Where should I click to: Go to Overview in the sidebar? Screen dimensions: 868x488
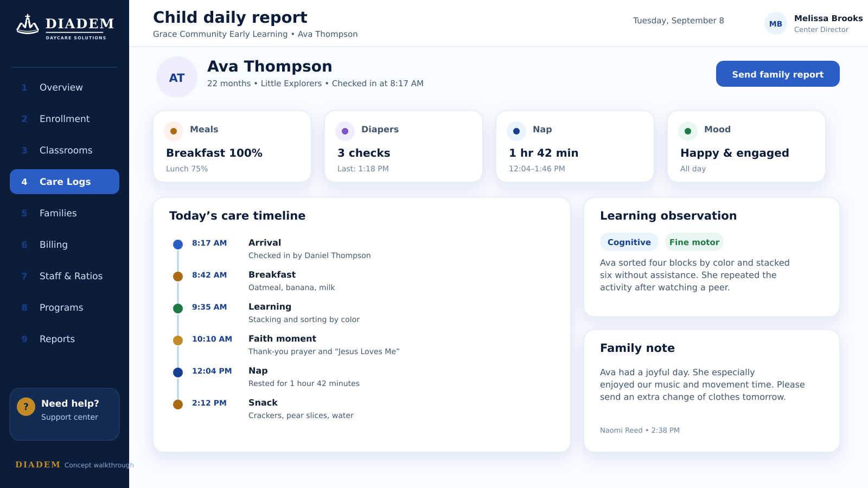pyautogui.click(x=65, y=87)
